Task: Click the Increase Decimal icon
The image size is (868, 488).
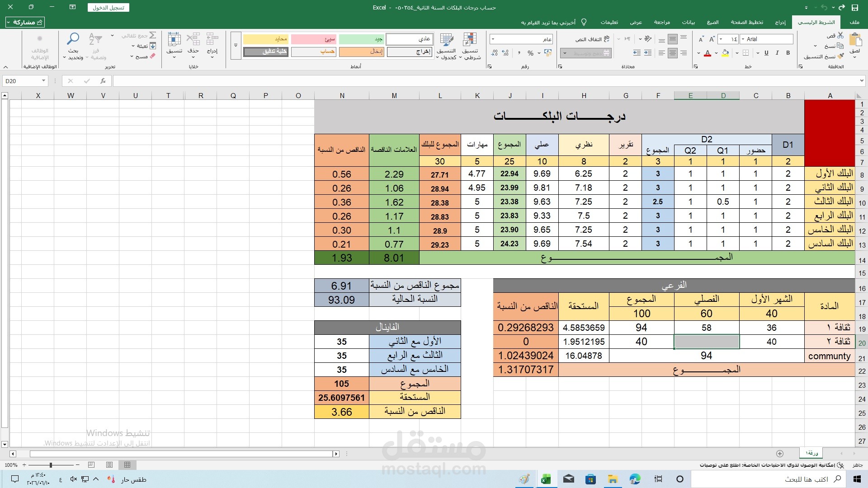Action: click(505, 53)
